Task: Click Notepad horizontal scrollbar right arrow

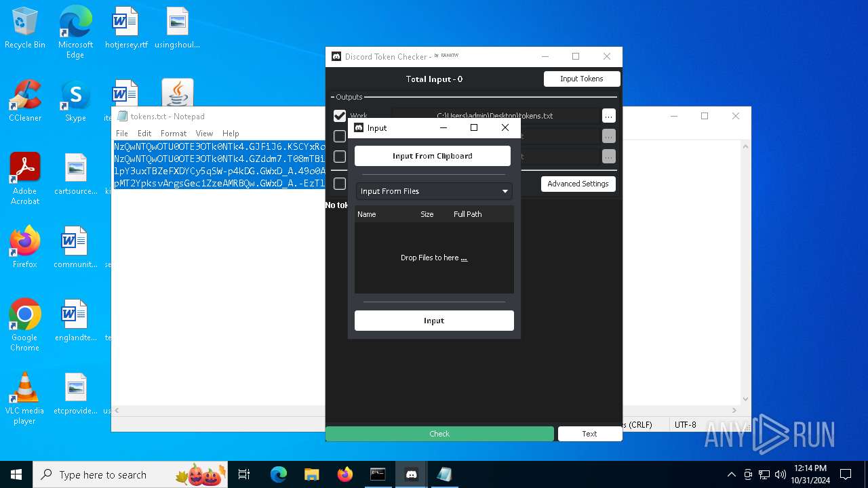Action: [734, 410]
